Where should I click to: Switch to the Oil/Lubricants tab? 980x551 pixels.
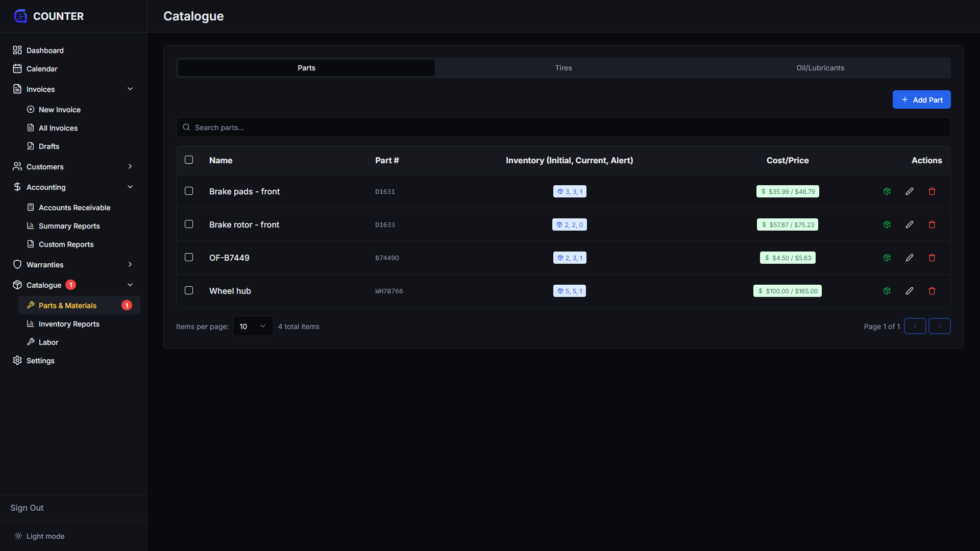pyautogui.click(x=820, y=68)
